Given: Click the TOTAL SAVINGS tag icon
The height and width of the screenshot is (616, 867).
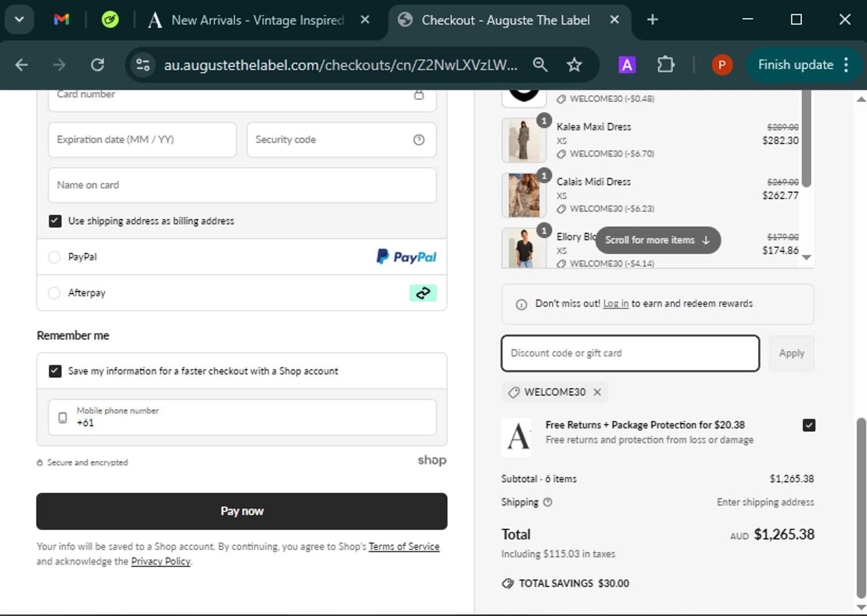Looking at the screenshot, I should (x=507, y=584).
